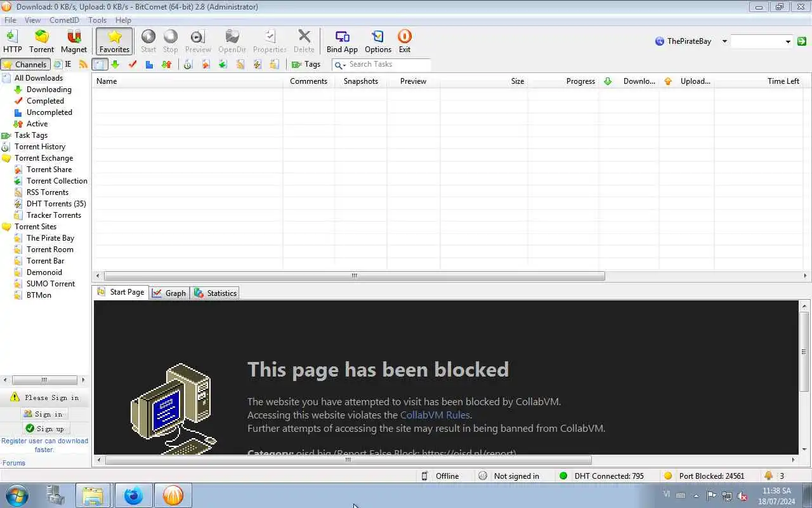Image resolution: width=812 pixels, height=508 pixels.
Task: Open the Tools menu
Action: click(x=97, y=20)
